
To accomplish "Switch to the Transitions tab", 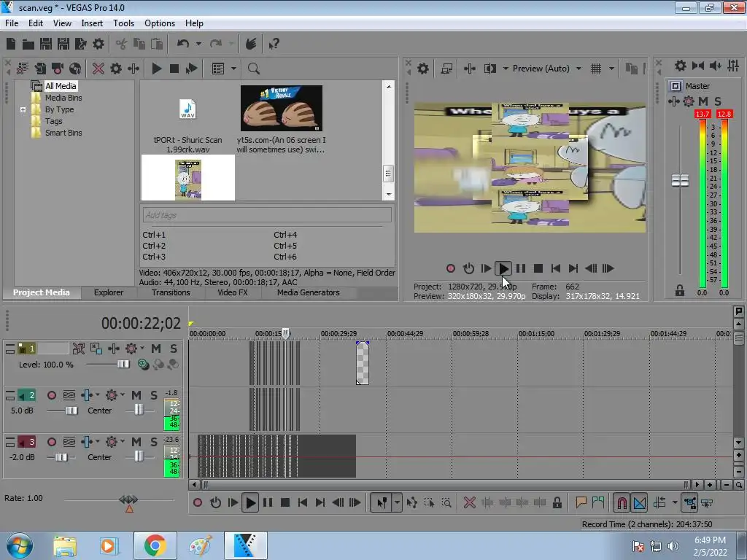I will (171, 293).
